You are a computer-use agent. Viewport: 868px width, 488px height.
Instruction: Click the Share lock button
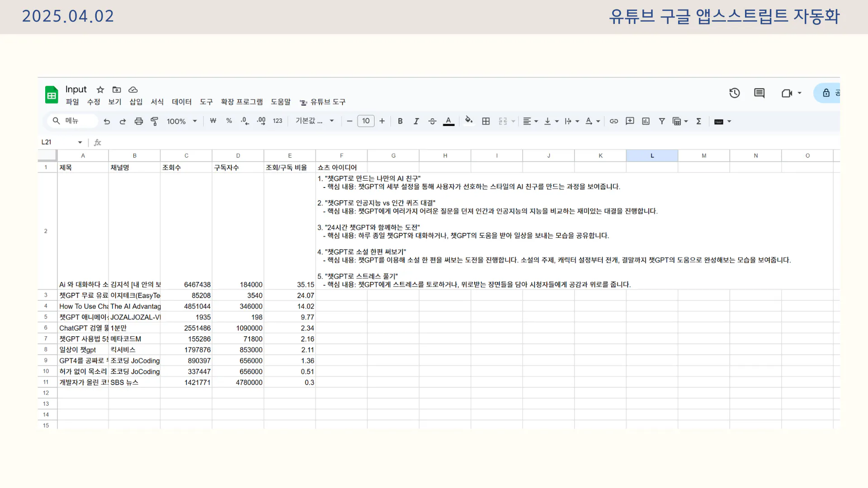[x=827, y=93]
